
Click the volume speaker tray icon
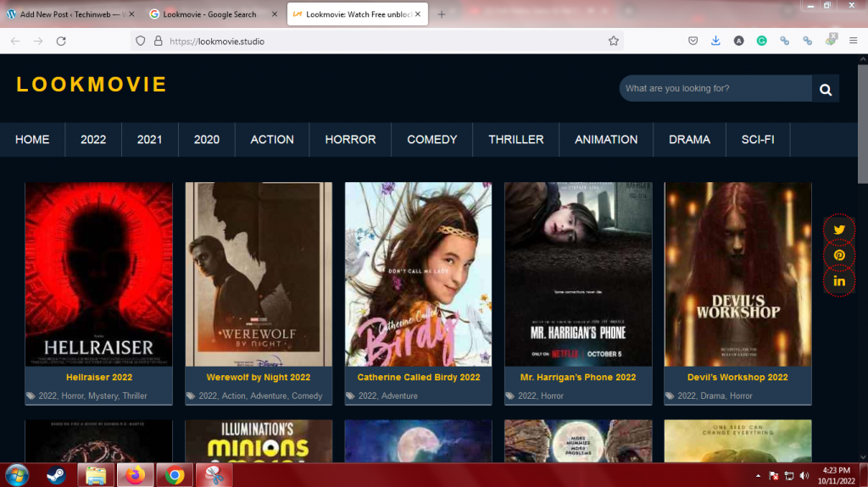(804, 476)
